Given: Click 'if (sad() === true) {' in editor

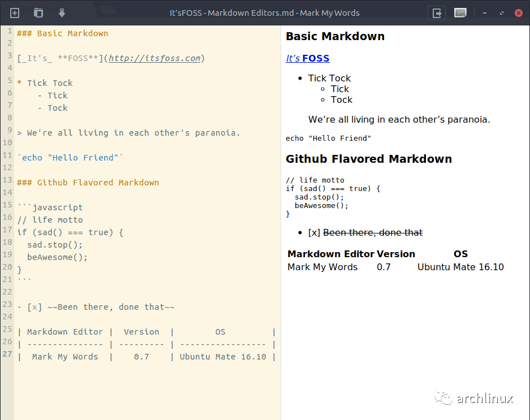Looking at the screenshot, I should tap(70, 232).
